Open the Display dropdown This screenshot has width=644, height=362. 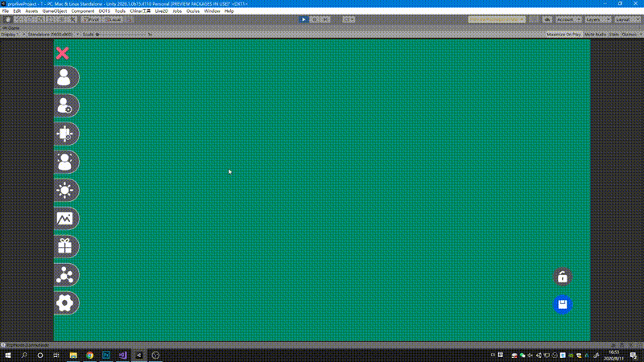(13, 35)
